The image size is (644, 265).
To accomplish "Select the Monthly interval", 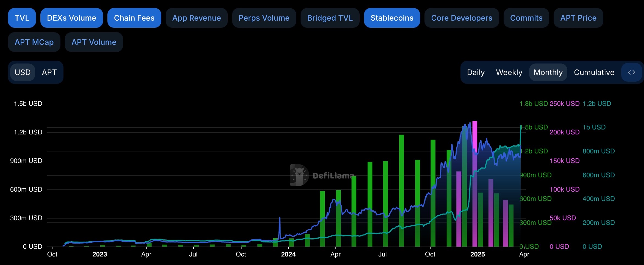I will click(x=548, y=72).
